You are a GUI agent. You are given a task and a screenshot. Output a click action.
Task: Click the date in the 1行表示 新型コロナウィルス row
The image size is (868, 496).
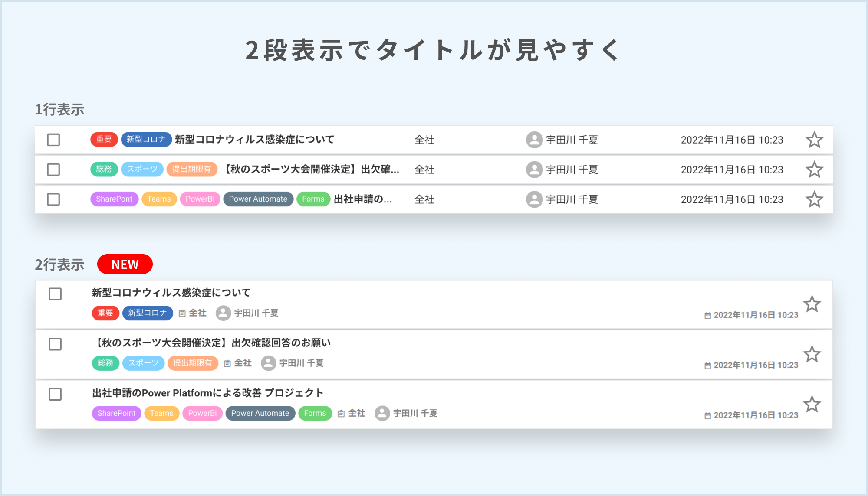[732, 140]
